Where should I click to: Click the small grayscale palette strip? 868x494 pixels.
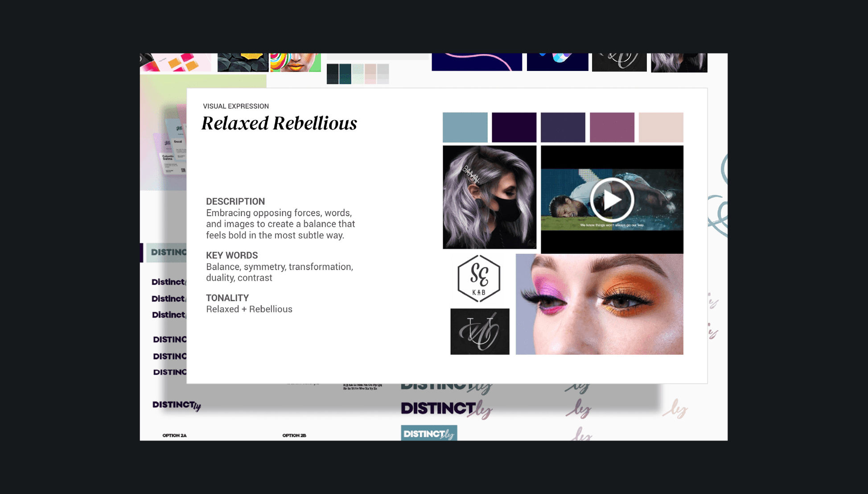click(x=358, y=74)
